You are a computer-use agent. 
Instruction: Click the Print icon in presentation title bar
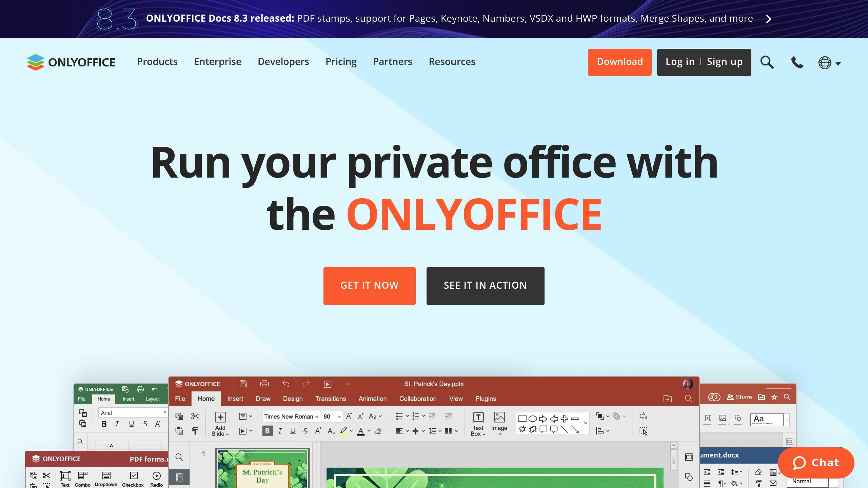pos(264,384)
